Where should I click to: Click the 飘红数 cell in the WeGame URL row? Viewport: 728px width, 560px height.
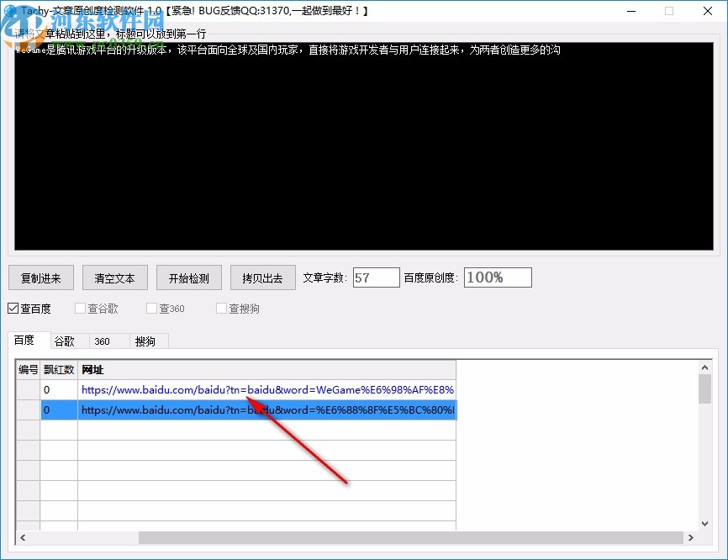point(59,390)
